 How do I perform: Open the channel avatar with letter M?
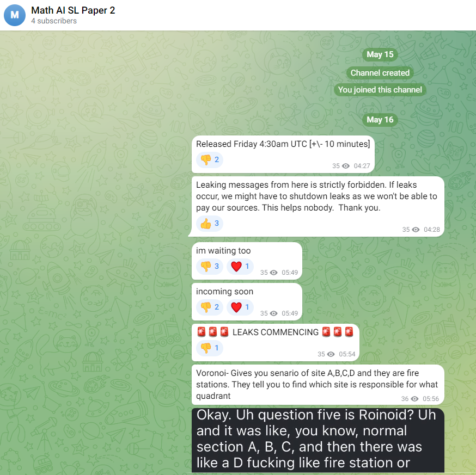[15, 15]
